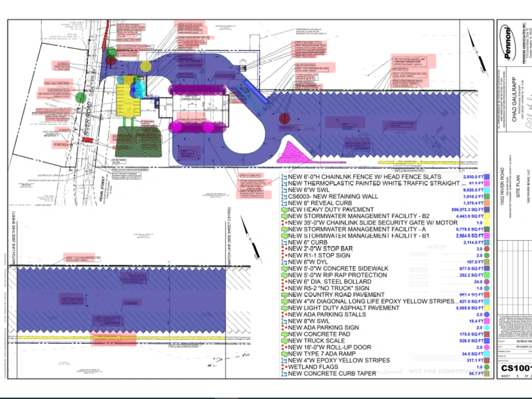Click the length icon beside NEW 6'-0"H CHAINLNK FENCE
Viewport: 532px width, 399px height.
pyautogui.click(x=284, y=177)
